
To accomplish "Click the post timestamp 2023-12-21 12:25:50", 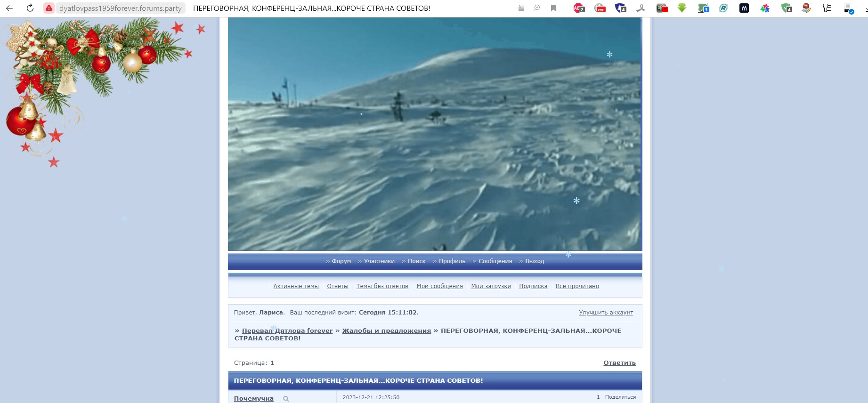I will pyautogui.click(x=371, y=398).
